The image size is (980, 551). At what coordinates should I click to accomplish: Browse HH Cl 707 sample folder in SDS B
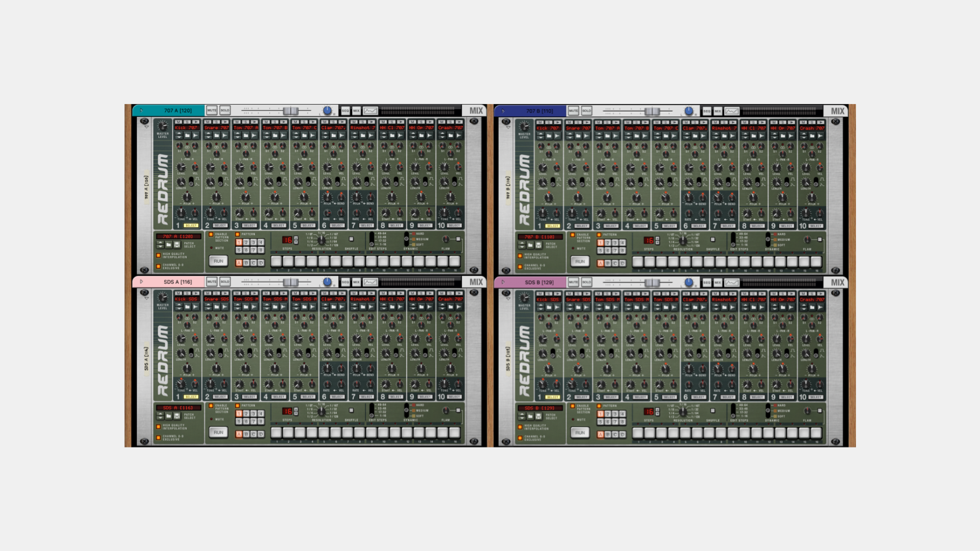point(753,307)
